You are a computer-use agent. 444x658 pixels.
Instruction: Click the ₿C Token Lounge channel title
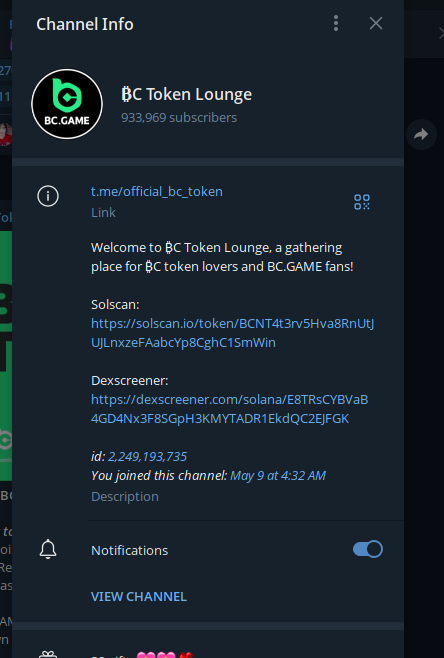tap(186, 94)
